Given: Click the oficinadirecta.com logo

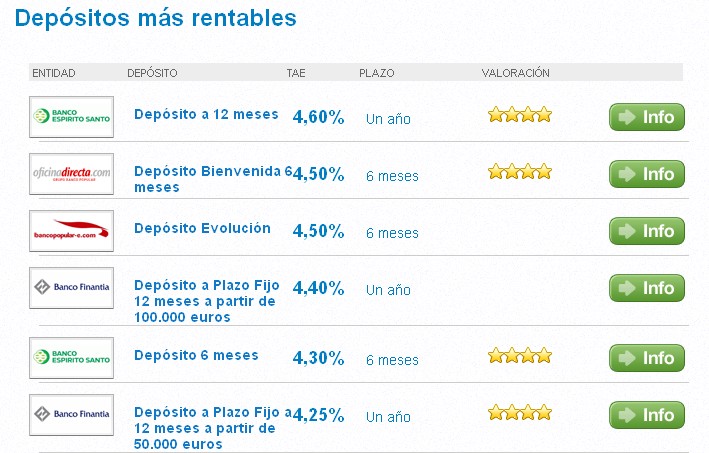Looking at the screenshot, I should [71, 173].
